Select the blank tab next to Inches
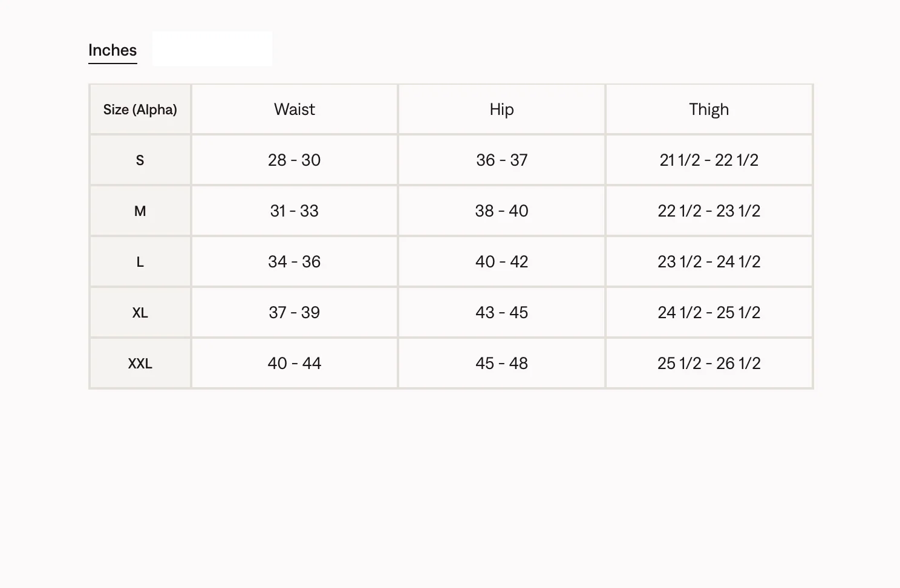Screen dimensions: 900x588 212,48
